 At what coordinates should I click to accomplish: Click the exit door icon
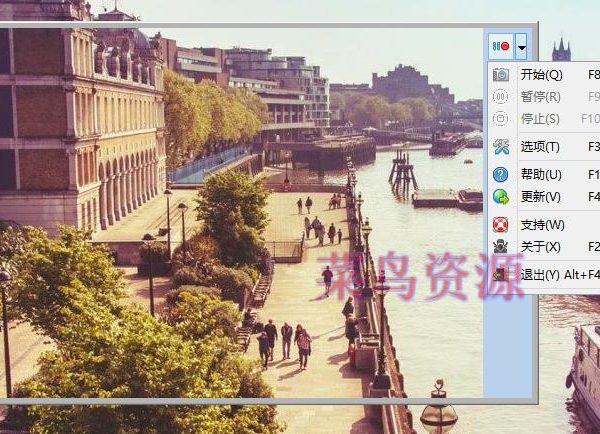501,274
